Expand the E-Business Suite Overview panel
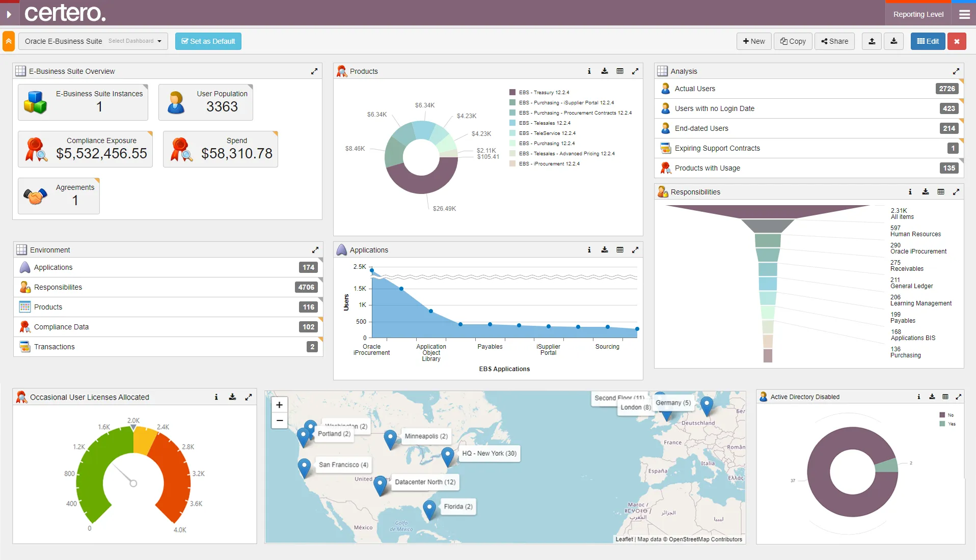976x560 pixels. [x=314, y=71]
